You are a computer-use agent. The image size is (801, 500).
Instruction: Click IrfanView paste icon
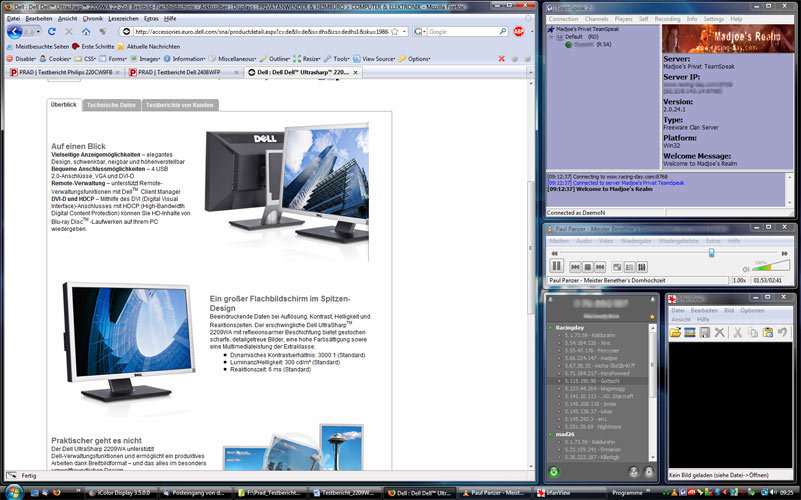[767, 332]
